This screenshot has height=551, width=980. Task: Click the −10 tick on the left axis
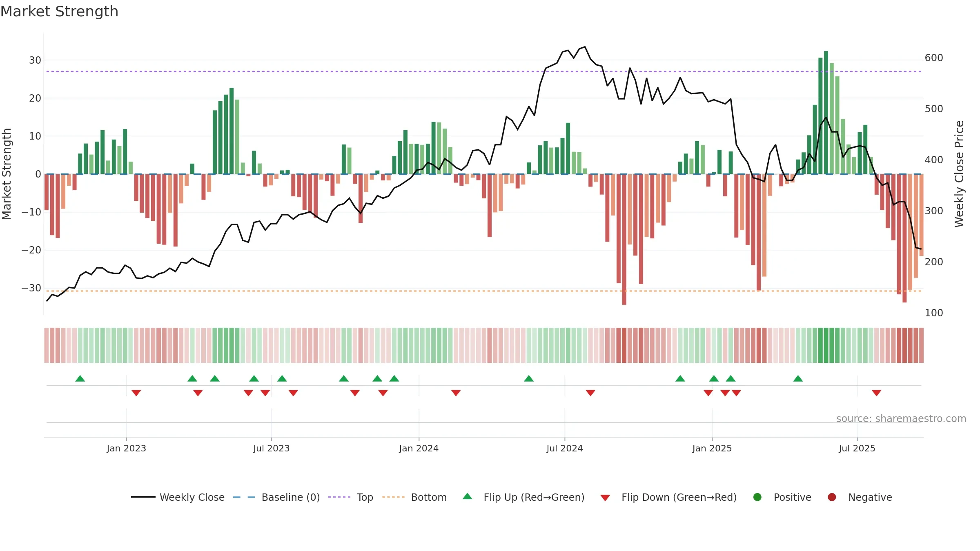[x=31, y=212]
